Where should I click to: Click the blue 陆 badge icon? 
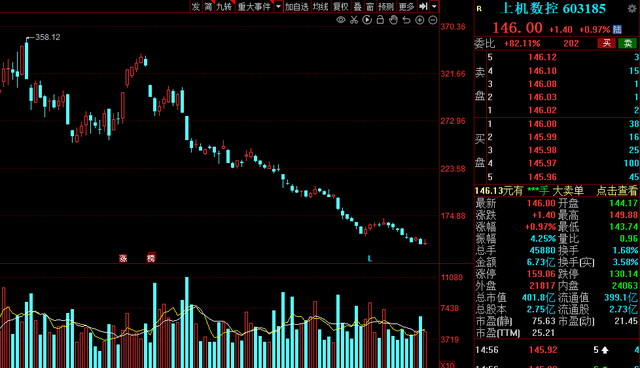point(617,29)
